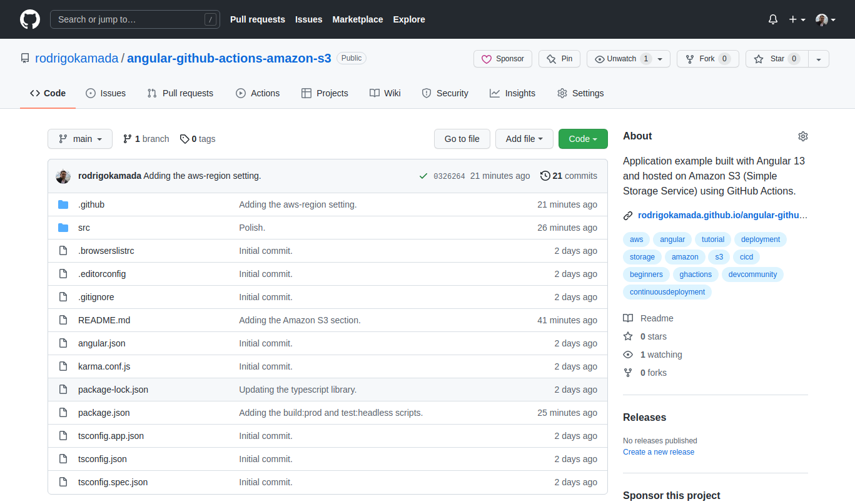This screenshot has width=855, height=504.
Task: Open the About section settings gear
Action: click(803, 136)
